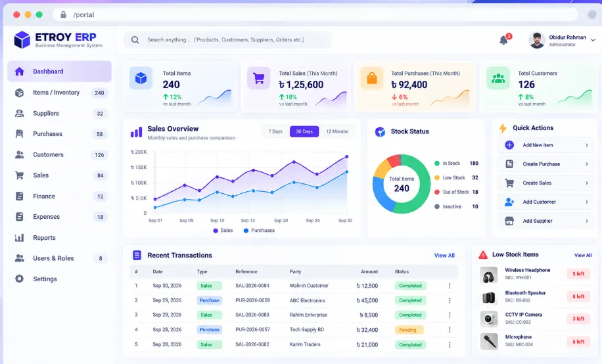Image resolution: width=602 pixels, height=364 pixels.
Task: Click the Dashboard home icon
Action: (19, 72)
